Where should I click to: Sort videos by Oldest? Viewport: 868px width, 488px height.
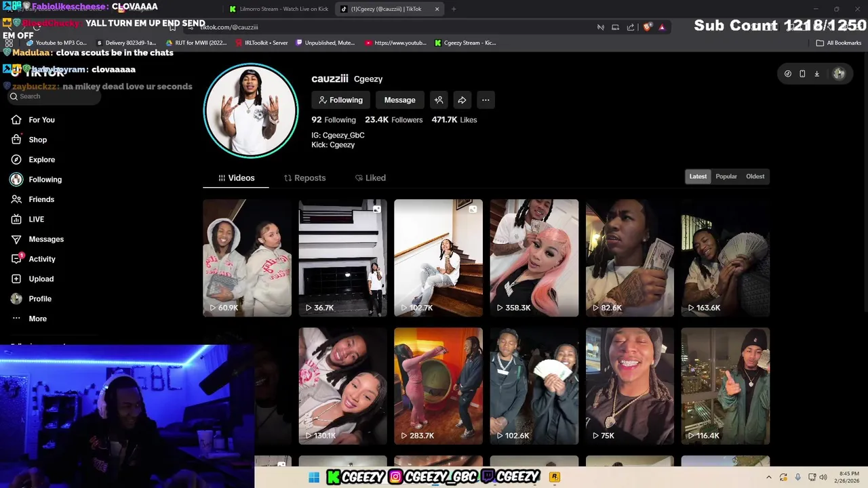pos(755,177)
